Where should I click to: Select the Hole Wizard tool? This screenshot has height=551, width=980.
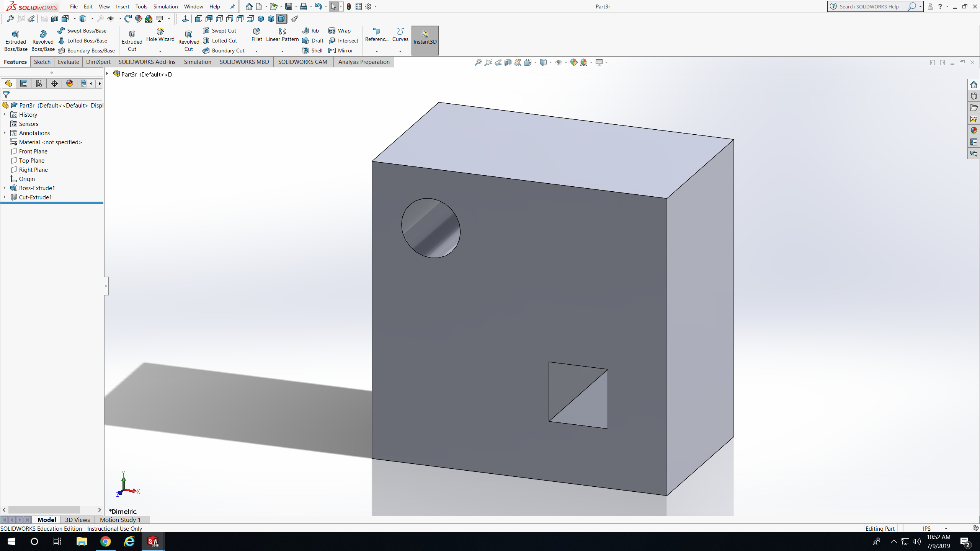160,35
